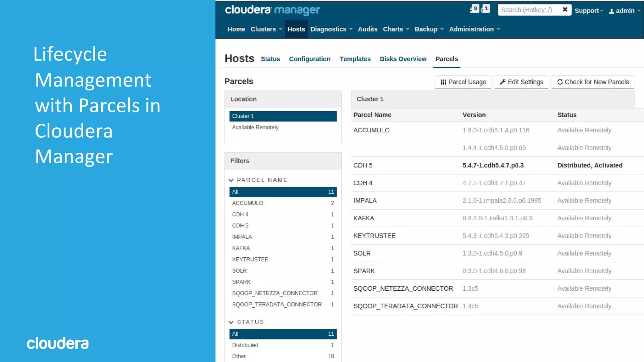The height and width of the screenshot is (362, 644).
Task: Open the Diagnostics dropdown menu
Action: point(331,29)
